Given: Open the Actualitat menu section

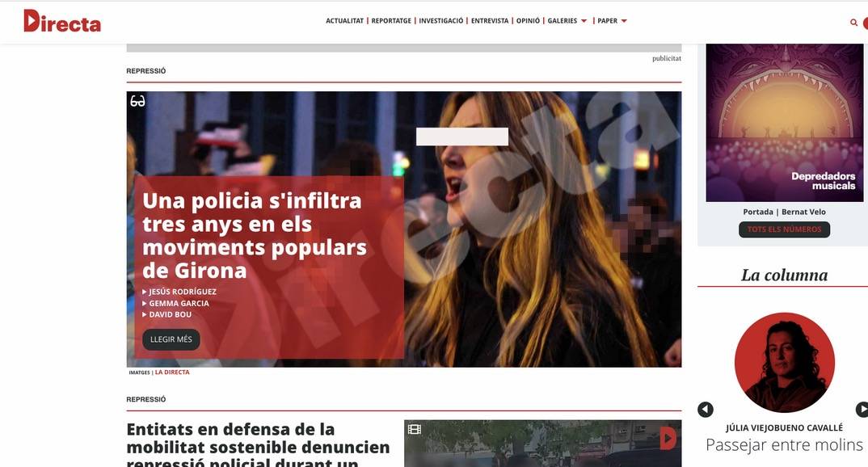Looking at the screenshot, I should pos(344,21).
